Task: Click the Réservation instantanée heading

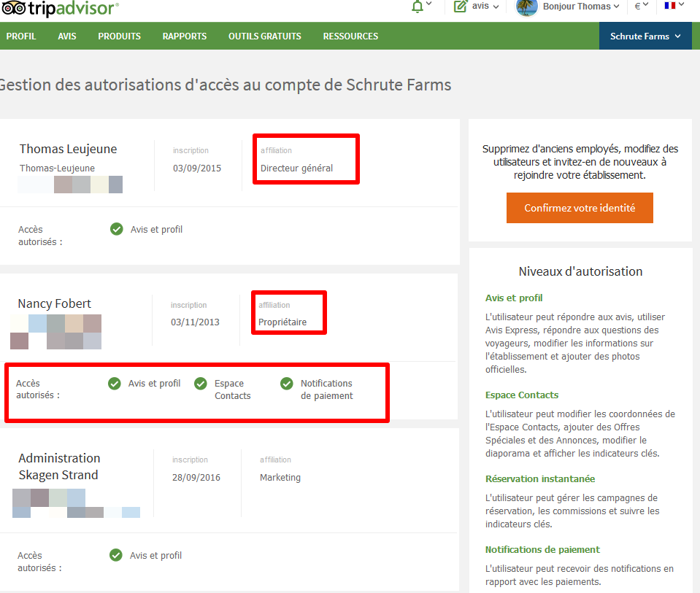Action: coord(540,478)
